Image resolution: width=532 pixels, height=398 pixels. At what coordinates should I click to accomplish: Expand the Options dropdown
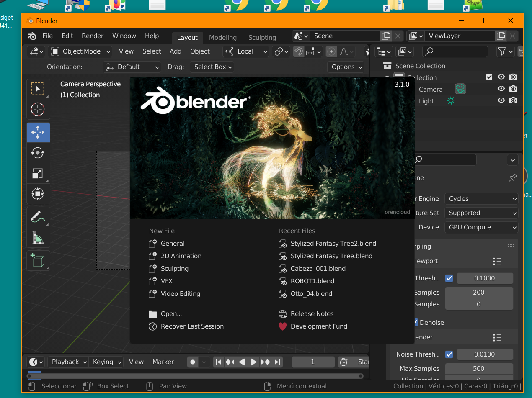[x=346, y=67]
